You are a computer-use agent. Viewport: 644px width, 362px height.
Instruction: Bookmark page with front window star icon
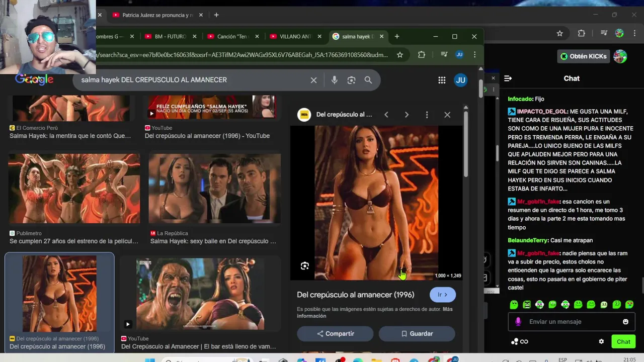[399, 55]
